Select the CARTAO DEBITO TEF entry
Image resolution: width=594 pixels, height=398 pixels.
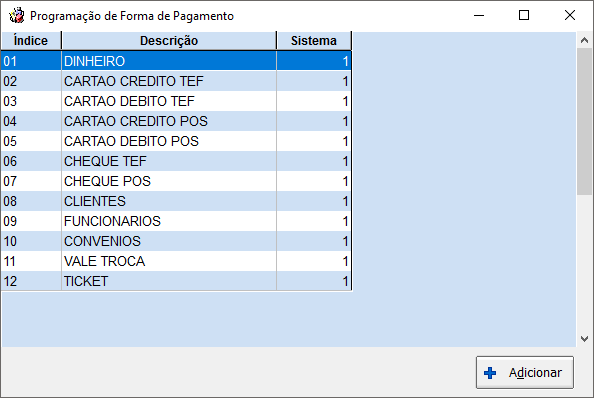pyautogui.click(x=176, y=101)
